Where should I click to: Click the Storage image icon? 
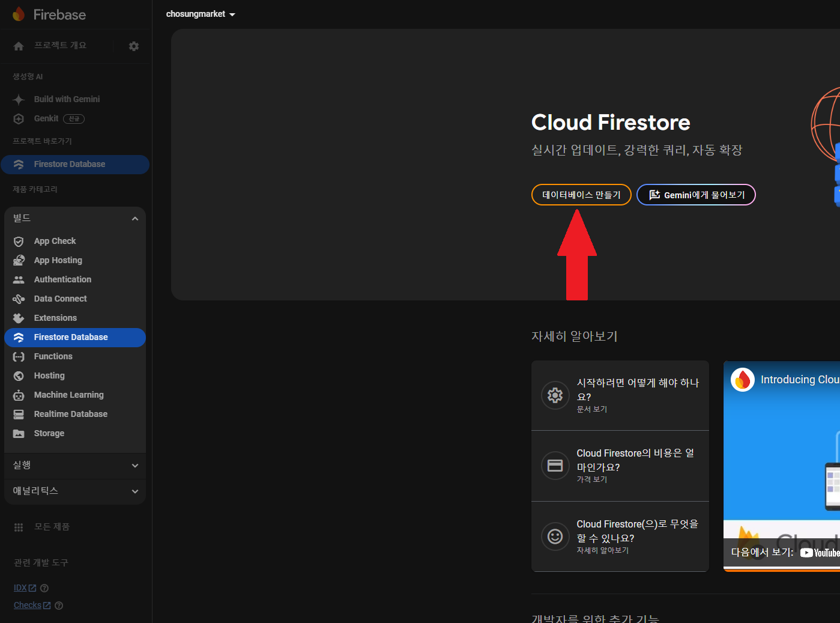19,434
